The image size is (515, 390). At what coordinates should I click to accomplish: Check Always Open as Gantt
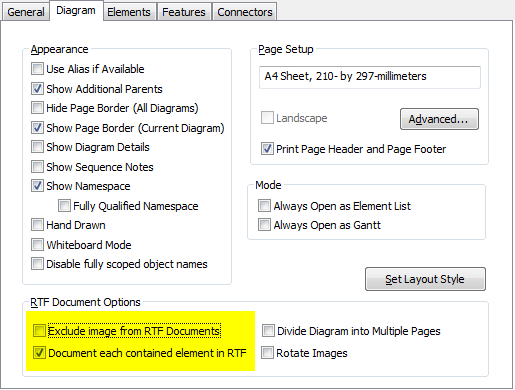pyautogui.click(x=264, y=225)
